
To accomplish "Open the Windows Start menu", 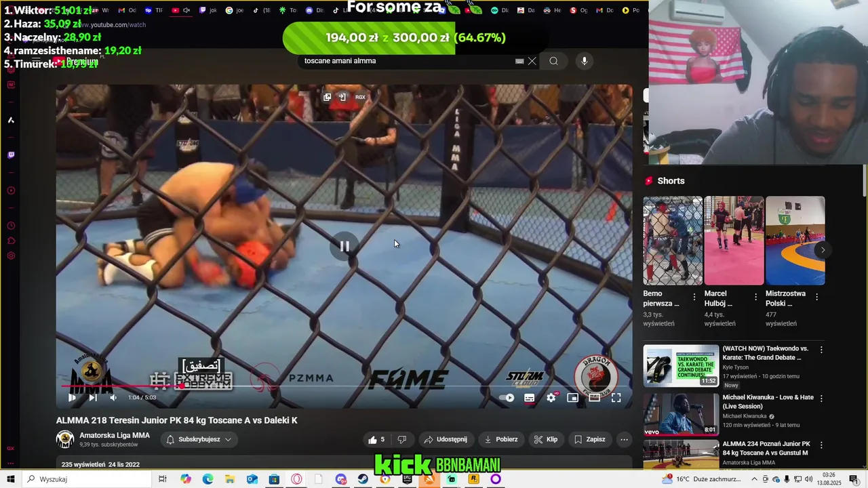I will point(10,479).
